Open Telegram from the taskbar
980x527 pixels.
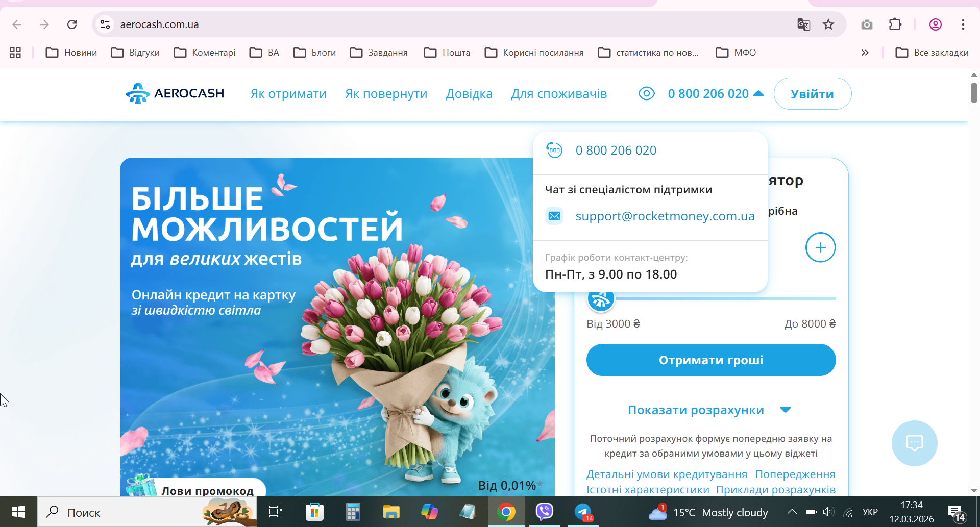[x=583, y=512]
